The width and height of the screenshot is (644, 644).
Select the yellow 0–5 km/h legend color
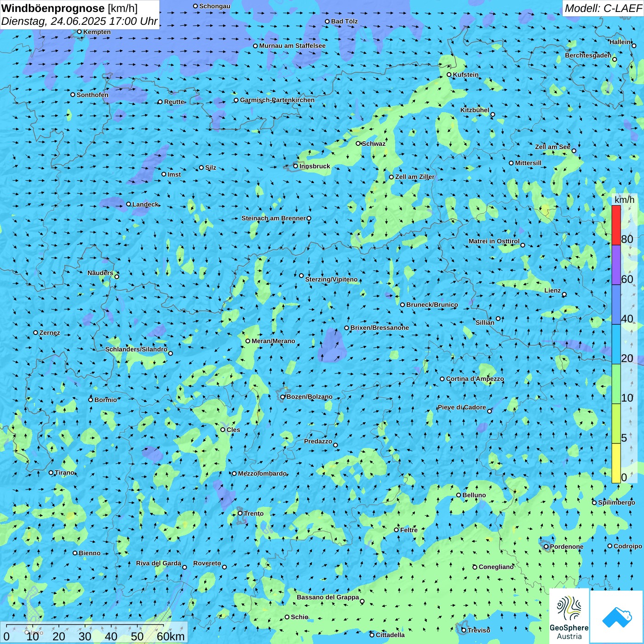point(616,463)
